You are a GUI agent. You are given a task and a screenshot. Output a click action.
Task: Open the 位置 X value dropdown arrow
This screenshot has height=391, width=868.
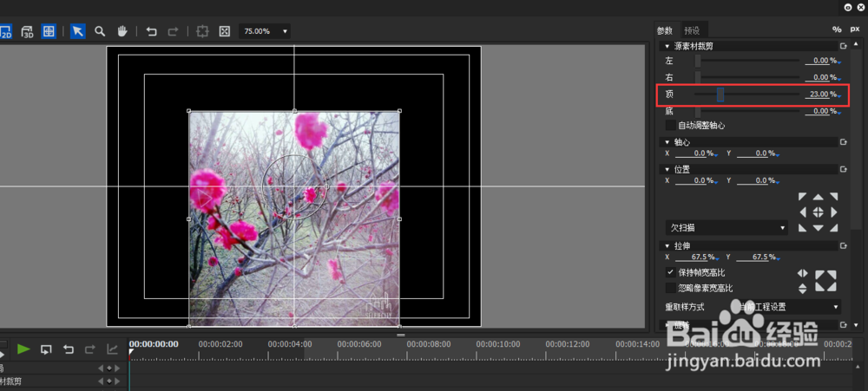tap(716, 183)
